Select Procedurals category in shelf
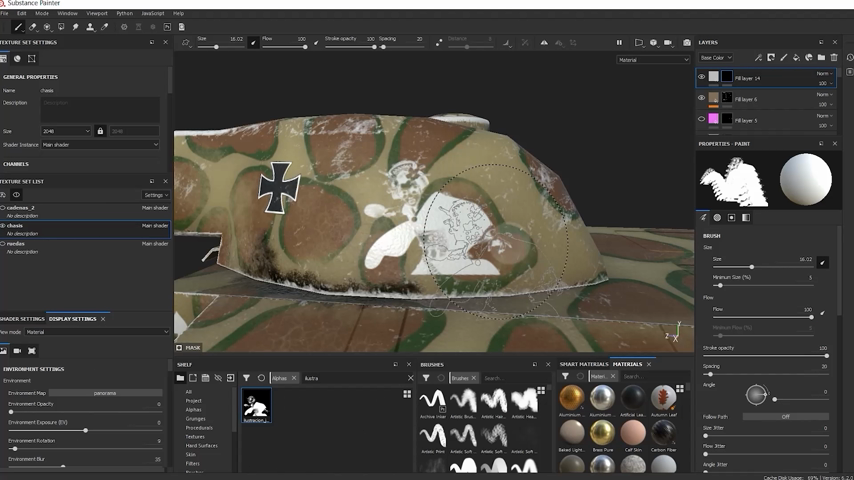854x480 pixels. 199,428
